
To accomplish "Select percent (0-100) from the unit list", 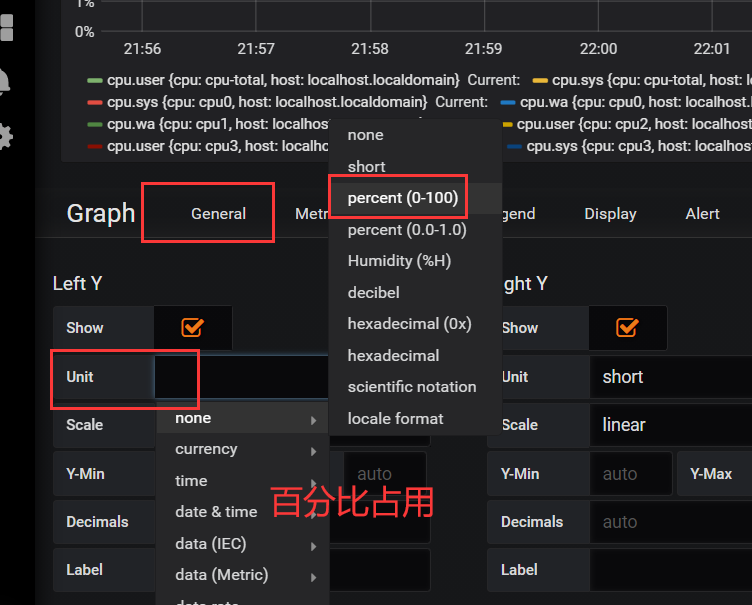I will (x=403, y=198).
